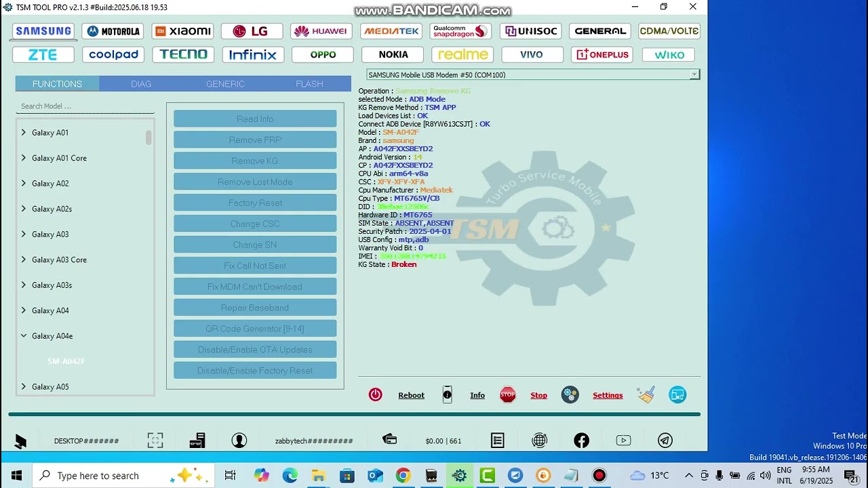Click the Remove KG button

(255, 161)
